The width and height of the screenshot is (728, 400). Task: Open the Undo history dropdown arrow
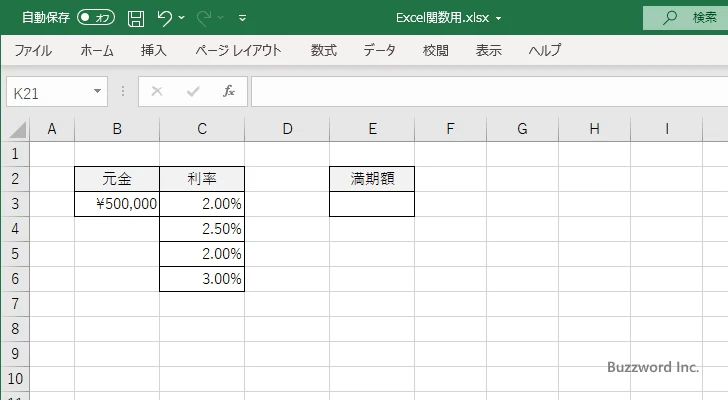182,18
